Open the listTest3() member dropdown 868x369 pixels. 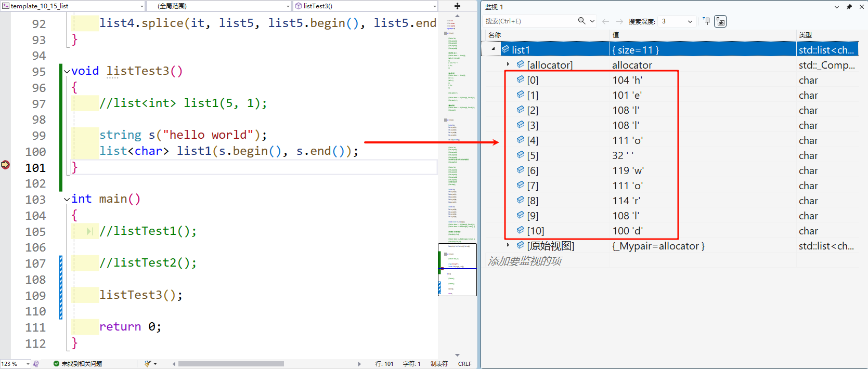pos(435,6)
